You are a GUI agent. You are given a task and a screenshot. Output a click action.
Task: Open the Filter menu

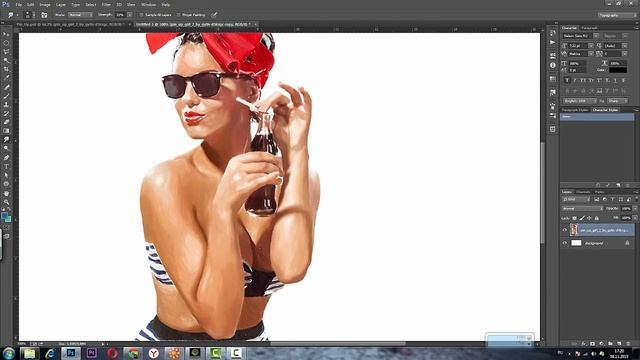[106, 4]
